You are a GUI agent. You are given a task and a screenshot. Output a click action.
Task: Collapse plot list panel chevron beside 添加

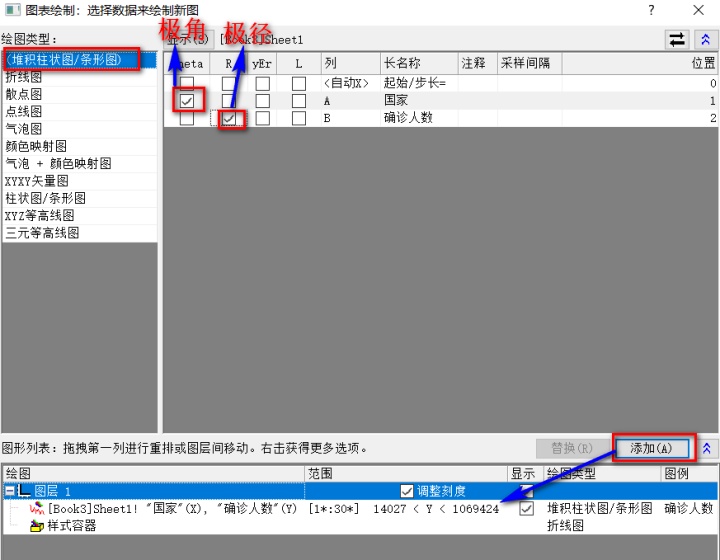[707, 448]
